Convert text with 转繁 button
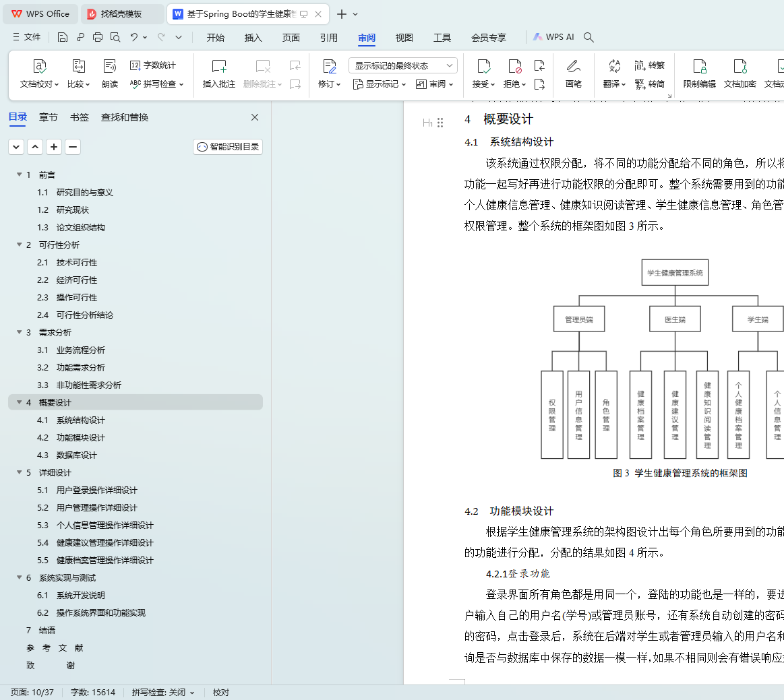The width and height of the screenshot is (784, 700). [649, 65]
